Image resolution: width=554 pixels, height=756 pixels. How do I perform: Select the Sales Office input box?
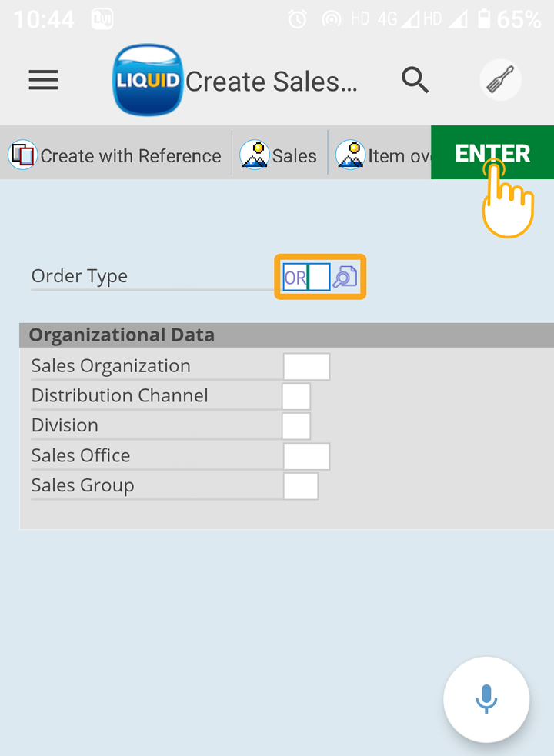pyautogui.click(x=306, y=456)
